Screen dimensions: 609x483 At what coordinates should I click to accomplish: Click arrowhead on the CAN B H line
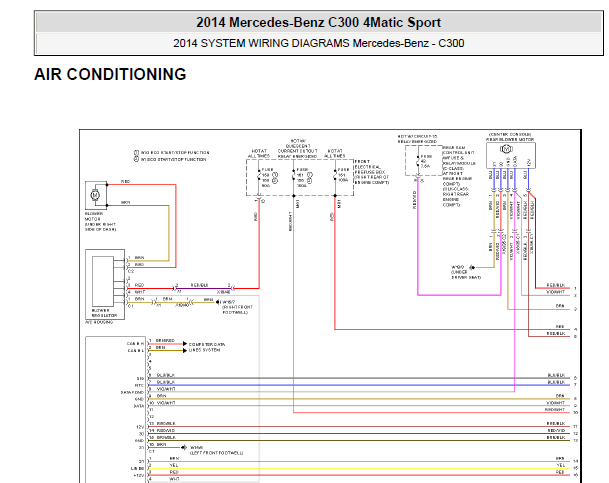click(x=185, y=344)
